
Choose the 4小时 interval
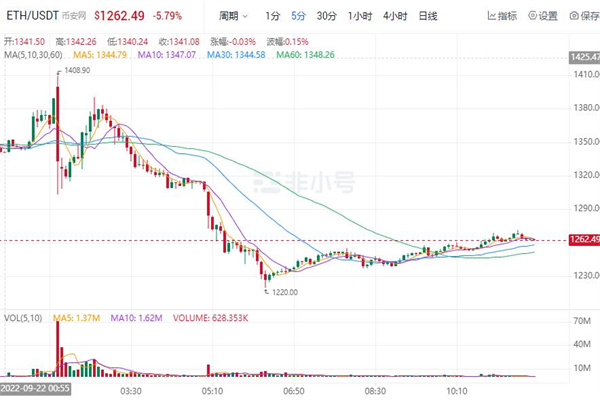tap(394, 16)
